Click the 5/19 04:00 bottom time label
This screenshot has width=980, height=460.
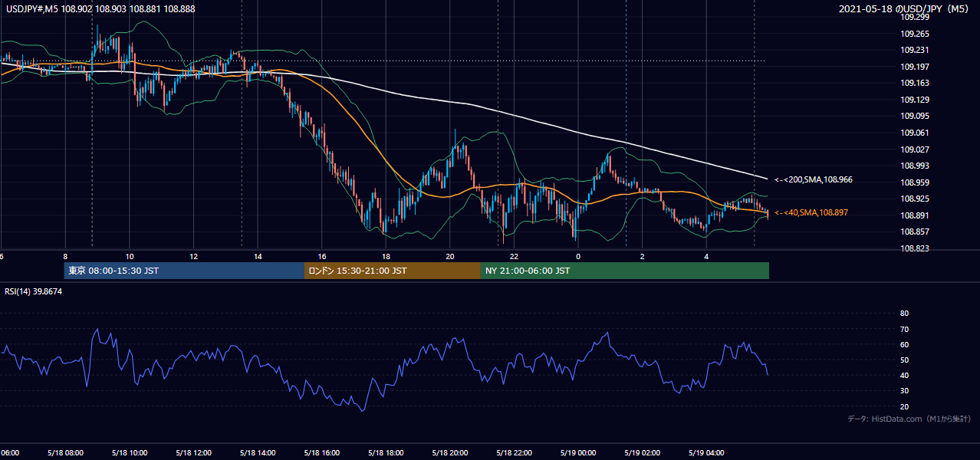tap(707, 453)
